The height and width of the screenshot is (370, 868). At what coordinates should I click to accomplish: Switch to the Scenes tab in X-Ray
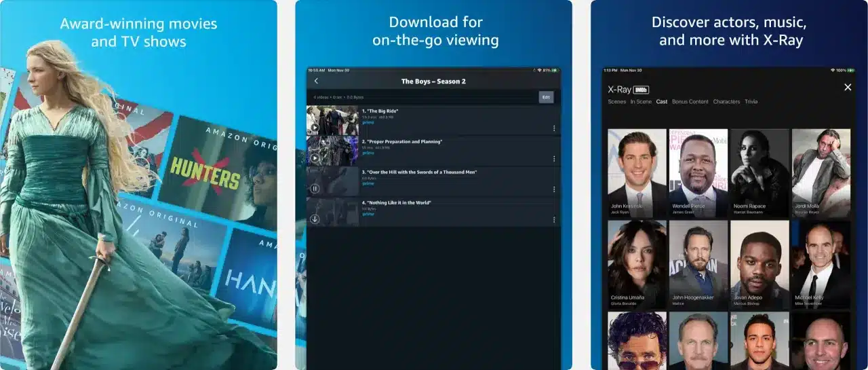coord(617,102)
